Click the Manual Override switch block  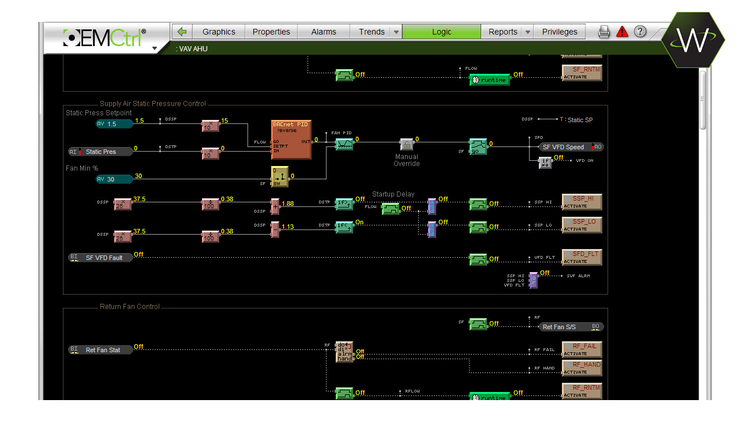[406, 145]
